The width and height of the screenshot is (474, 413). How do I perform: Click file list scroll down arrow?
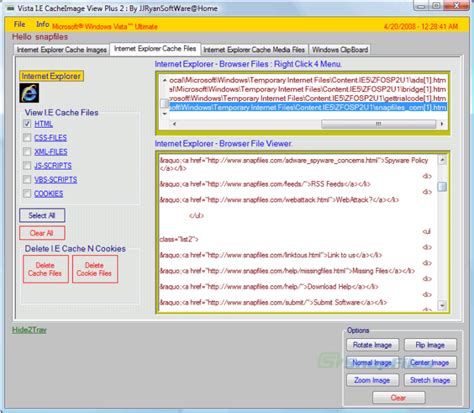coord(164,114)
